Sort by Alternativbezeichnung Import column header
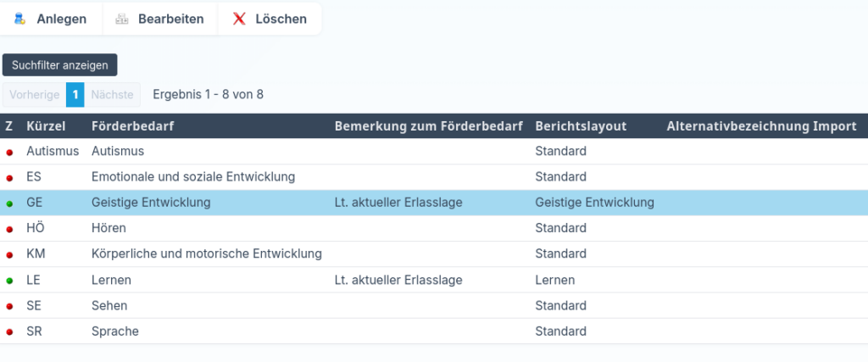 pyautogui.click(x=761, y=126)
